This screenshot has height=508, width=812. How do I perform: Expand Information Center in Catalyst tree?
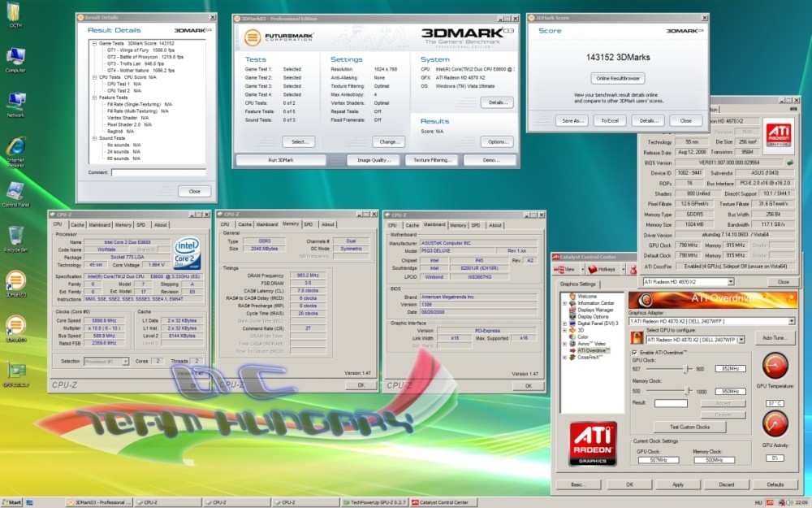pos(564,303)
